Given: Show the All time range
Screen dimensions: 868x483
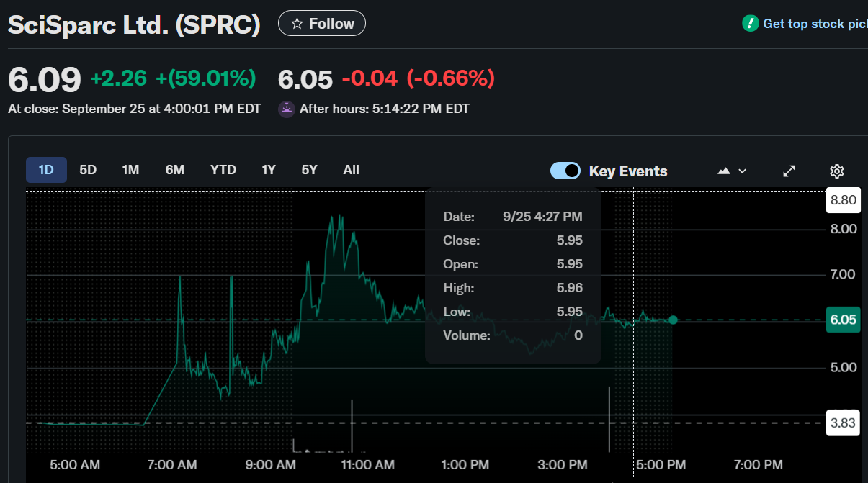Looking at the screenshot, I should pyautogui.click(x=352, y=170).
